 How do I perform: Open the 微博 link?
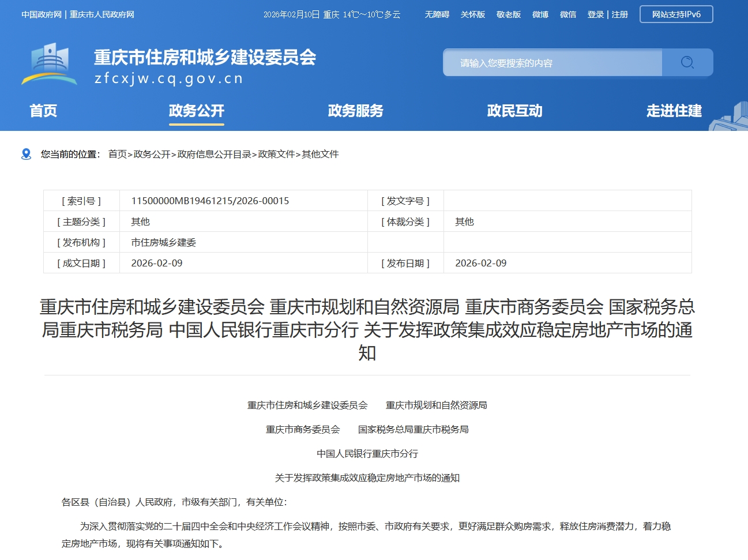click(540, 14)
